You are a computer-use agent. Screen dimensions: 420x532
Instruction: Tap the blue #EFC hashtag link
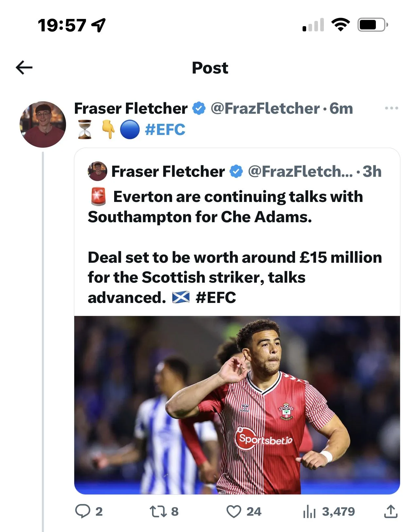tap(165, 130)
